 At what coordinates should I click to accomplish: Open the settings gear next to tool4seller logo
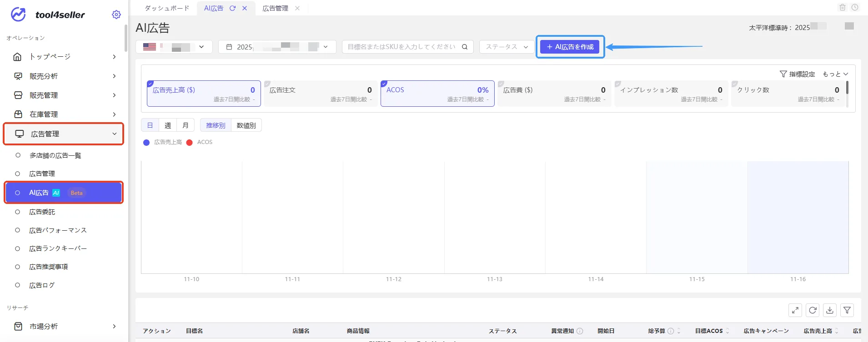click(116, 15)
